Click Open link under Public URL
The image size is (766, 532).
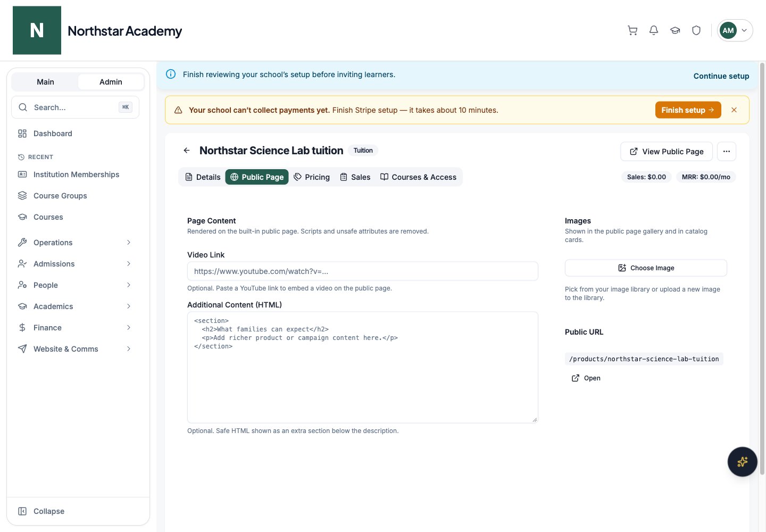coord(586,378)
